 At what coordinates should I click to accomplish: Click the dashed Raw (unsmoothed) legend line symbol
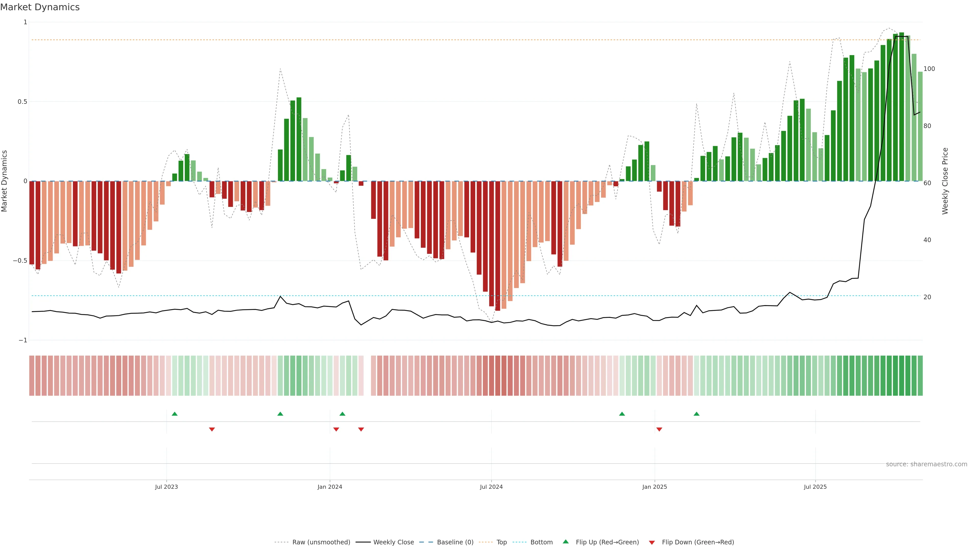click(281, 542)
